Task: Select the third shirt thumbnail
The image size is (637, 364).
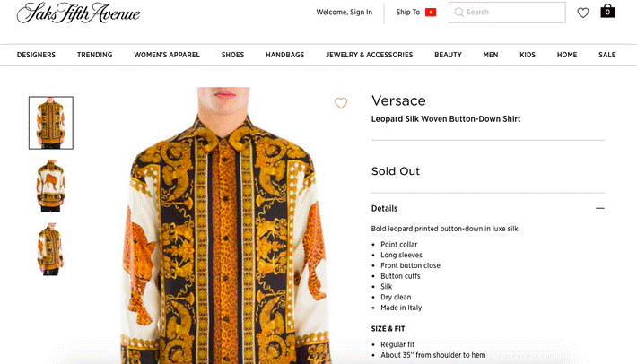Action: [x=51, y=248]
